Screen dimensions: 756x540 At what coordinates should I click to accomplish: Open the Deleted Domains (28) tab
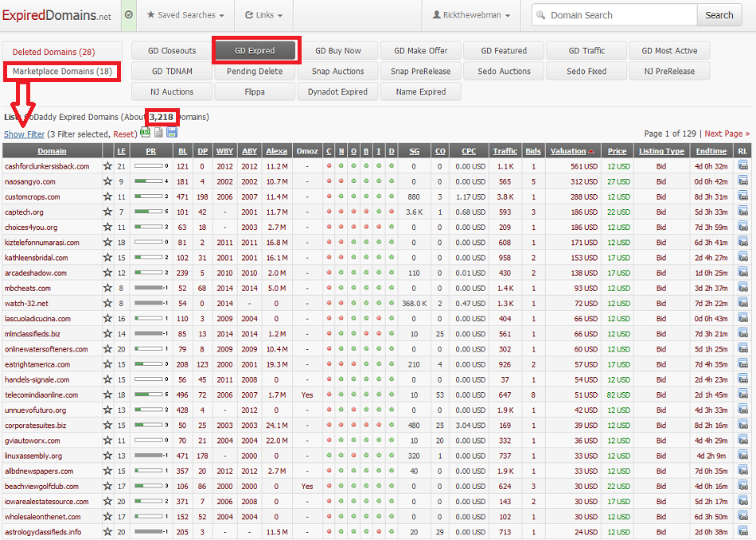point(53,52)
